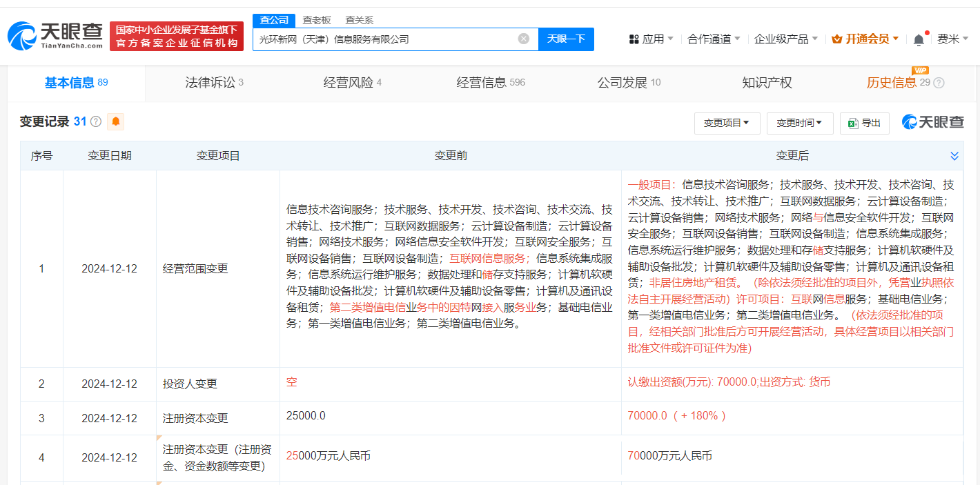Open notifications bell in top bar
This screenshot has width=980, height=485.
coord(918,40)
